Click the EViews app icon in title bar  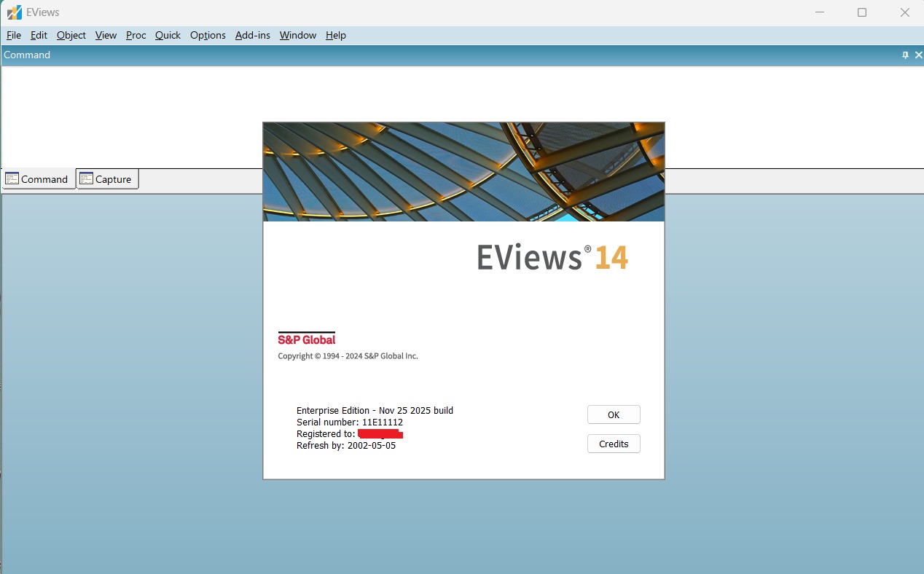(x=14, y=12)
